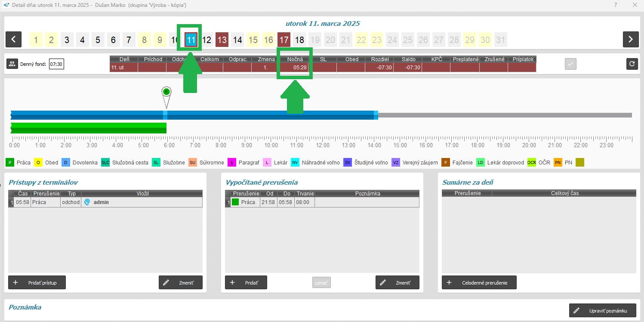Viewport: 644px width, 322px height.
Task: Toggle the grey checkmark confirm box
Action: pos(570,64)
